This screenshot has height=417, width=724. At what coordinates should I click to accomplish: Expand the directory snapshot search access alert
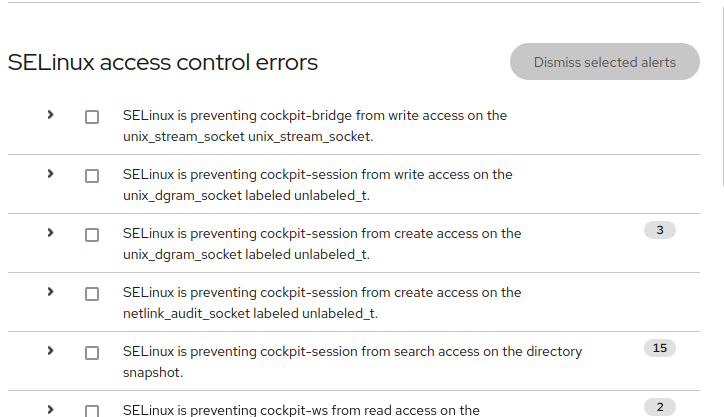coord(50,351)
